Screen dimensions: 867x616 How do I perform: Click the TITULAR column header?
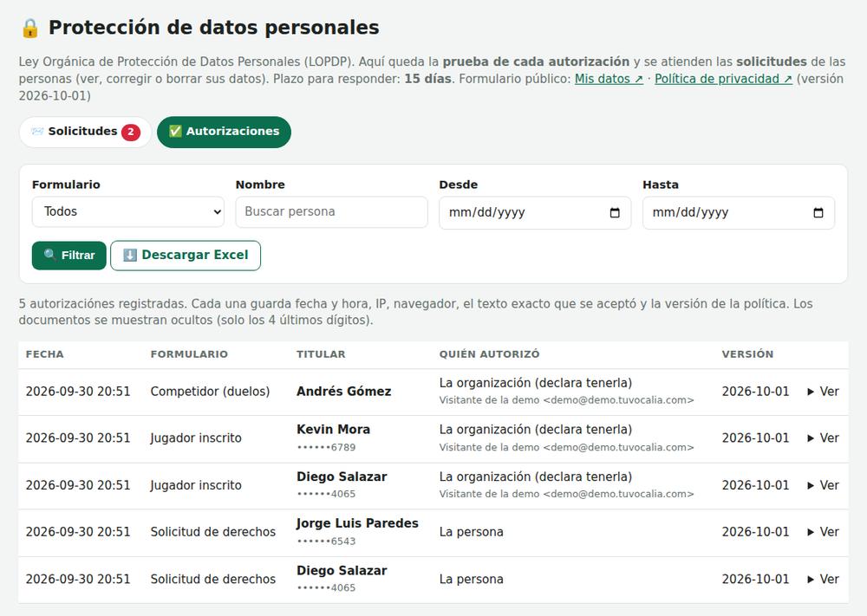321,354
